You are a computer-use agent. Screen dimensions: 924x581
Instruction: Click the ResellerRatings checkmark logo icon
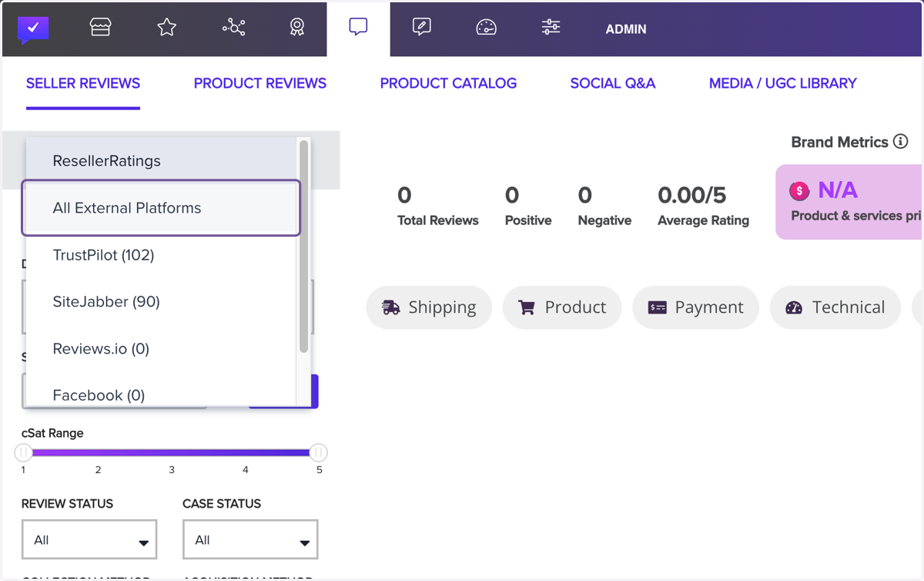click(33, 29)
